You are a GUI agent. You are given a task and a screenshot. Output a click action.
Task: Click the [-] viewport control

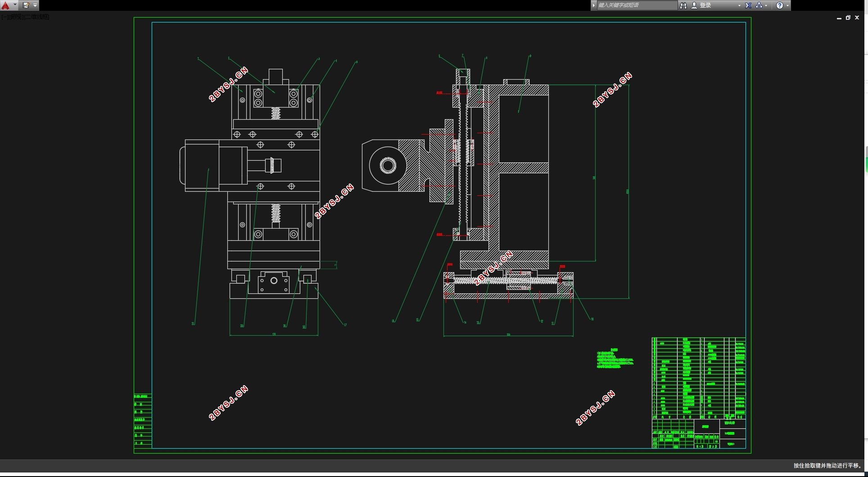4,17
